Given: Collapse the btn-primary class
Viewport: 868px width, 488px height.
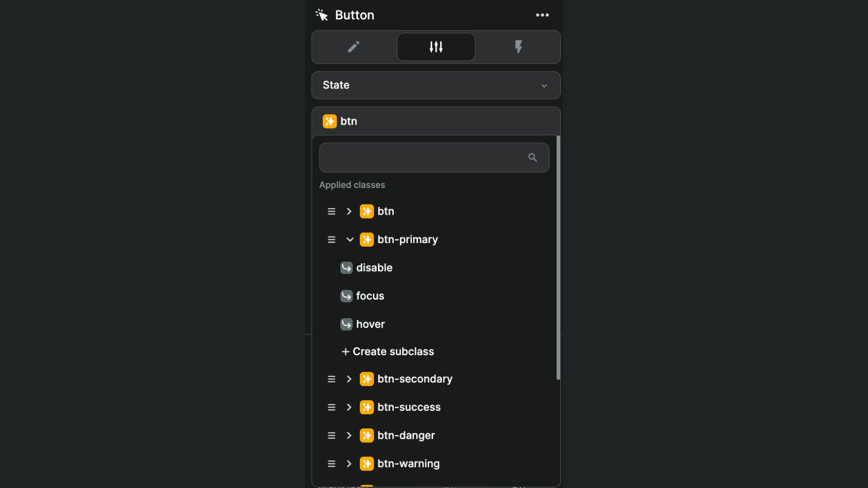Looking at the screenshot, I should pyautogui.click(x=349, y=239).
